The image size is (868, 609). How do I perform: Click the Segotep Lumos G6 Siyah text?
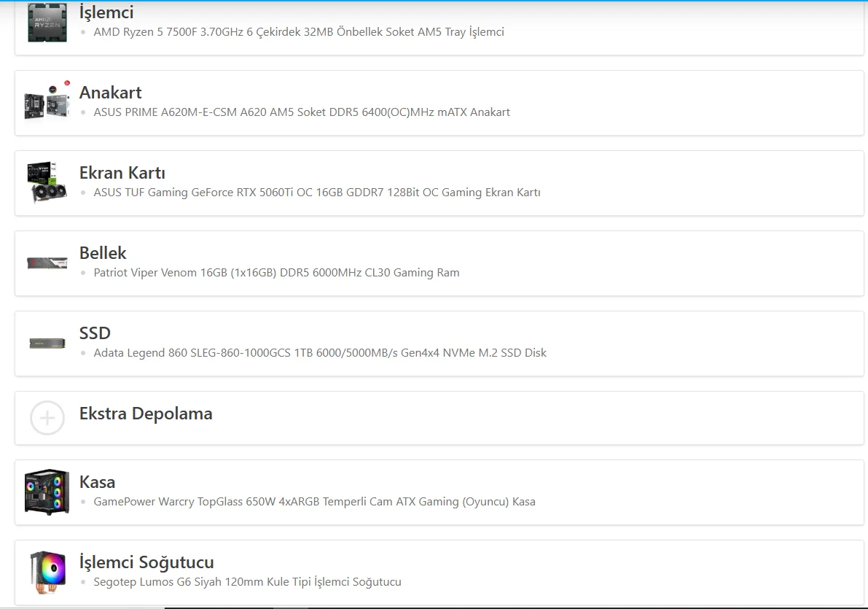coord(248,582)
